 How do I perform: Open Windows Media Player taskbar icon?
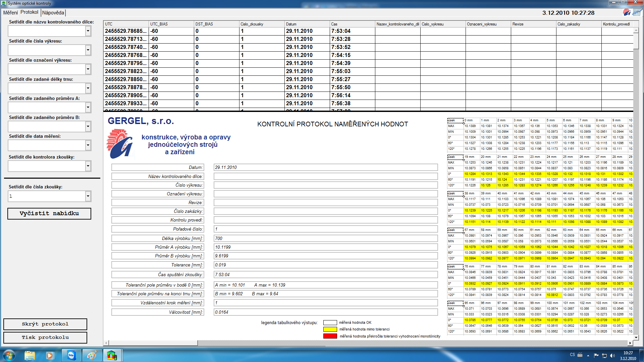pos(50,355)
